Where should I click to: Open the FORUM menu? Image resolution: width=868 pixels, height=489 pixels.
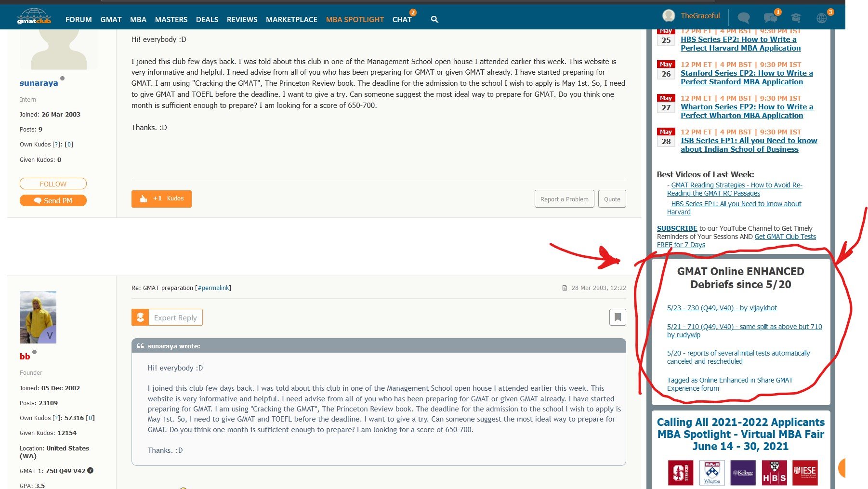pos(79,20)
